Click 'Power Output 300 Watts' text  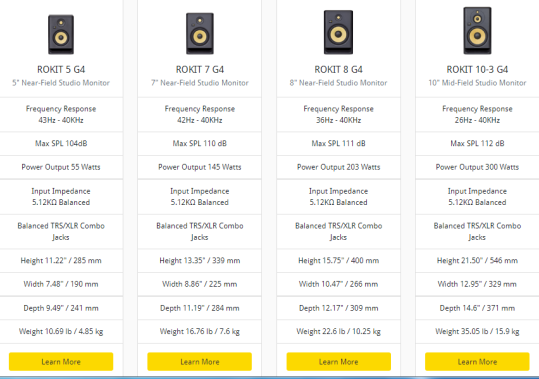(x=477, y=167)
